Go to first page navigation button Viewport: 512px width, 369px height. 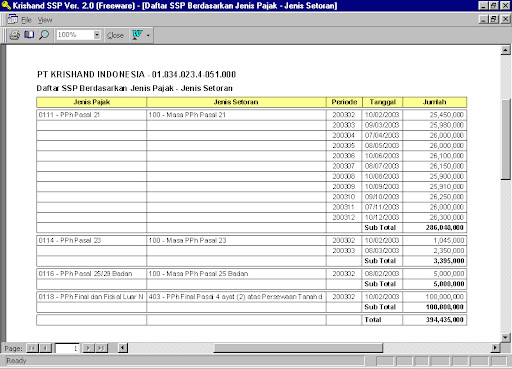32,348
